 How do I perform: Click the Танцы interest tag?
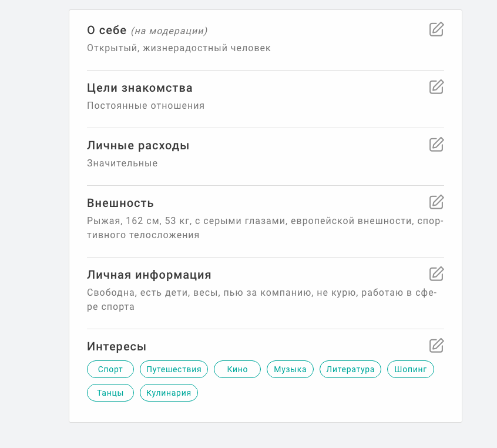(110, 393)
